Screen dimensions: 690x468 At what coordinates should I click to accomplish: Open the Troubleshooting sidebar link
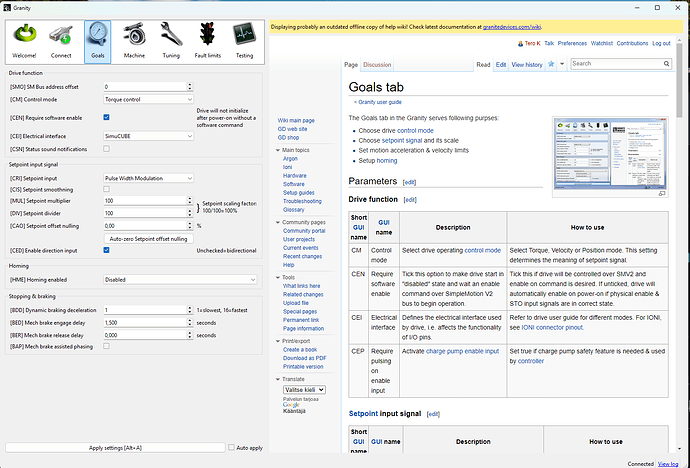302,201
